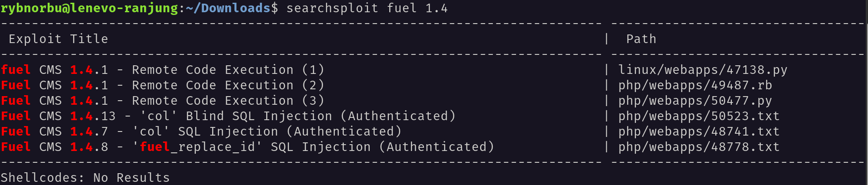Click the Exploit Title column header
This screenshot has height=185, width=868.
coord(59,39)
